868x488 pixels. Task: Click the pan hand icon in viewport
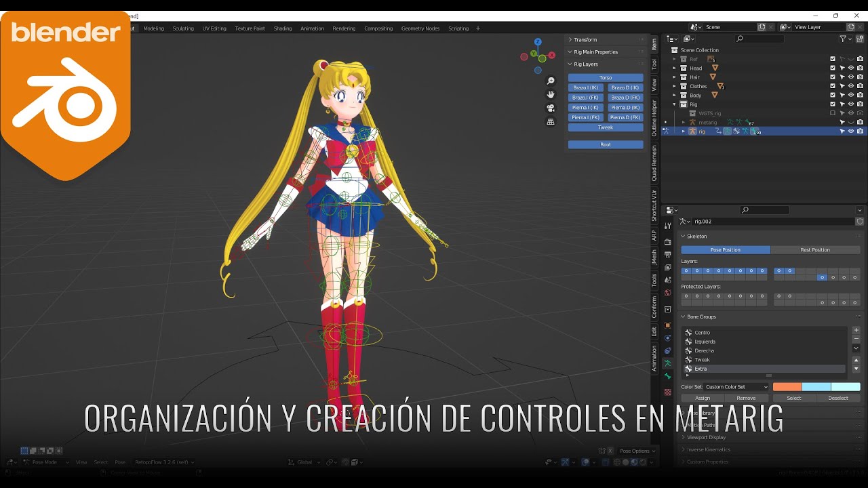pyautogui.click(x=551, y=94)
